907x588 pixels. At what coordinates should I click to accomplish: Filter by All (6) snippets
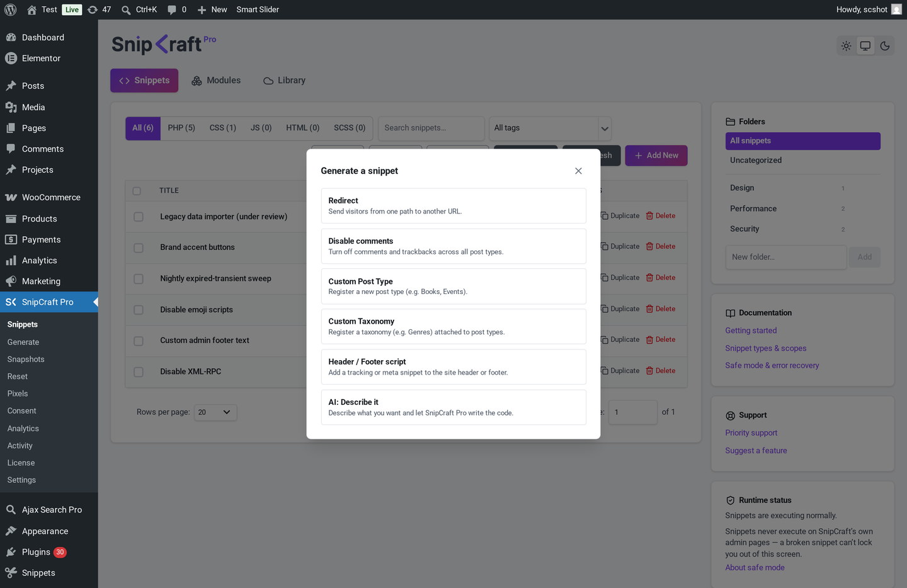click(x=143, y=128)
